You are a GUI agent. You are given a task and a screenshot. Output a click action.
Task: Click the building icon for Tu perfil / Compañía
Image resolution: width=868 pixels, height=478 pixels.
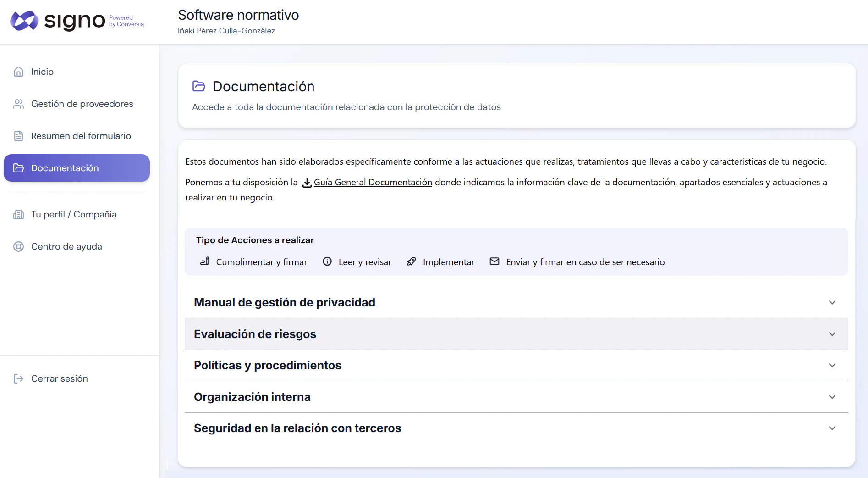pyautogui.click(x=18, y=214)
